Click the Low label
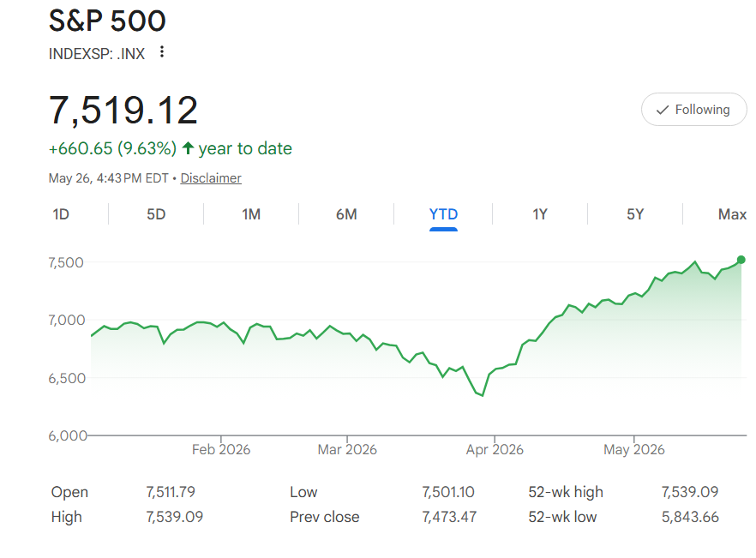 tap(303, 492)
